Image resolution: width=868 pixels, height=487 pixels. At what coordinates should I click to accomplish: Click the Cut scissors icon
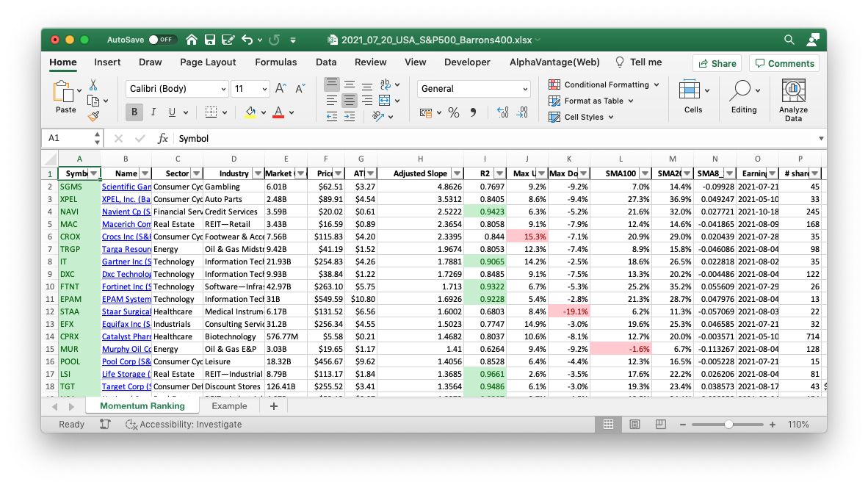tap(93, 84)
